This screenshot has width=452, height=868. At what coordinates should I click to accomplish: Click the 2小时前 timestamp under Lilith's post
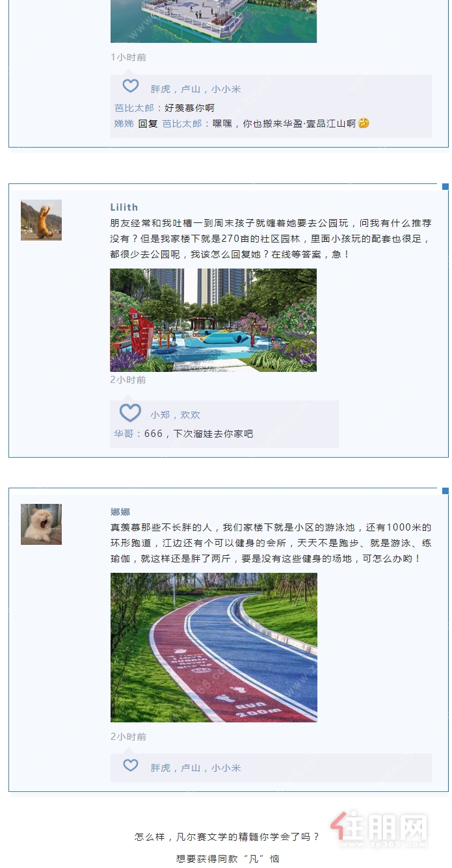point(128,380)
